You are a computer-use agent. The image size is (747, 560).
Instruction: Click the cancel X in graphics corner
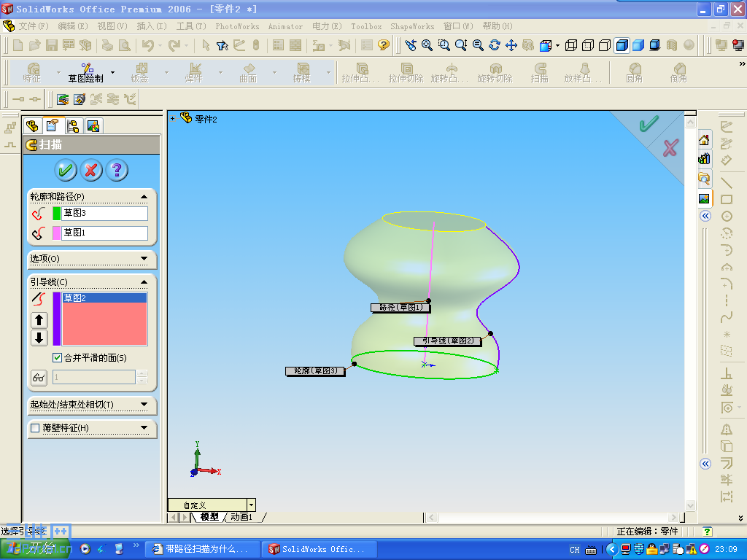(x=670, y=148)
